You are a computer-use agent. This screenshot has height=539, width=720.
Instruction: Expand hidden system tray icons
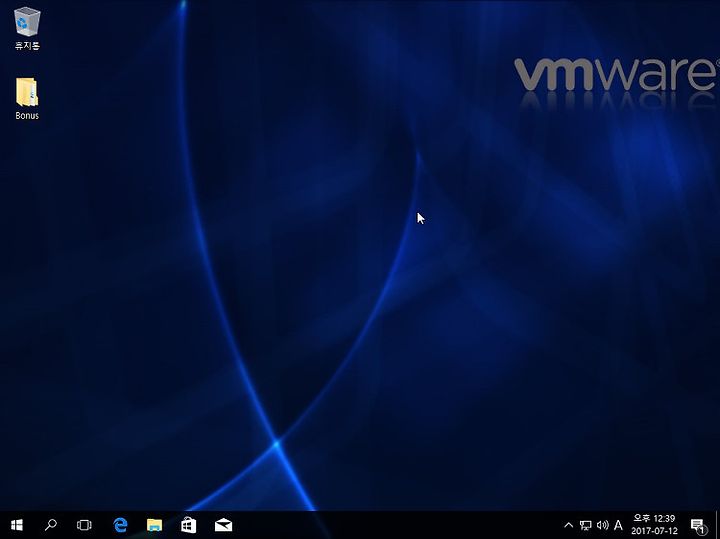coord(568,525)
